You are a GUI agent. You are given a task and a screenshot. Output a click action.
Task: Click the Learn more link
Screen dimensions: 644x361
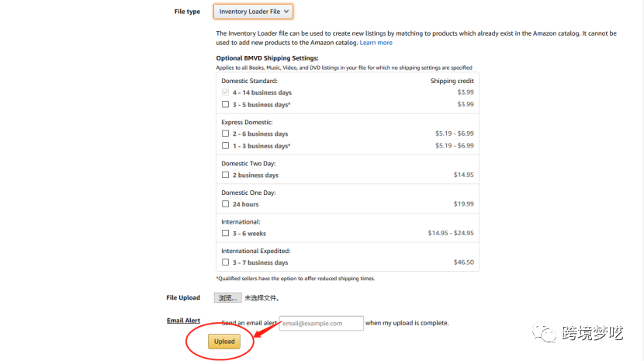tap(376, 43)
